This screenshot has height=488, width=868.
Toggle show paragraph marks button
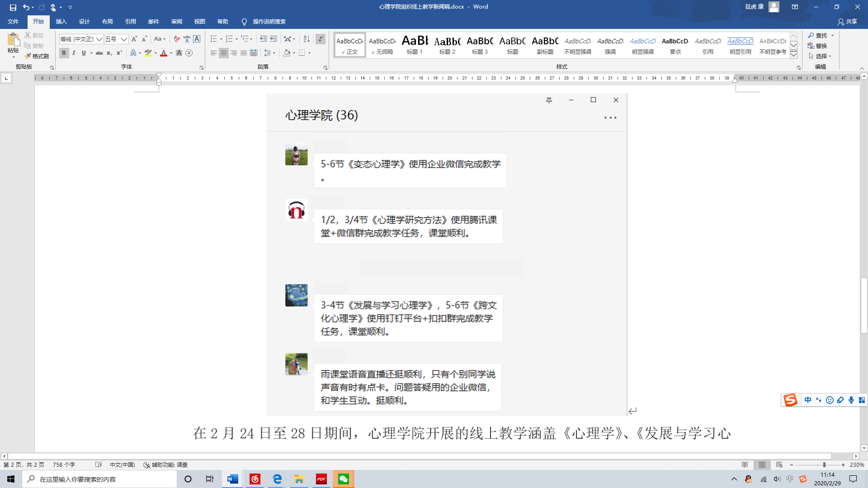[321, 39]
